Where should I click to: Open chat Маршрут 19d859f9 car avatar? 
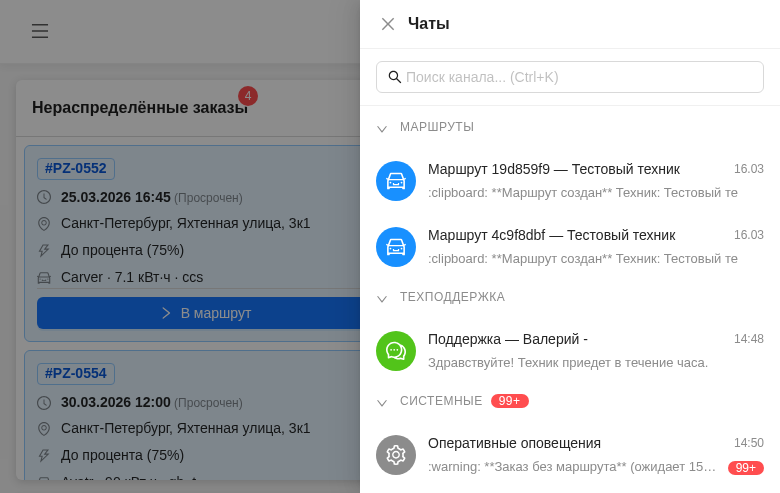(x=396, y=181)
